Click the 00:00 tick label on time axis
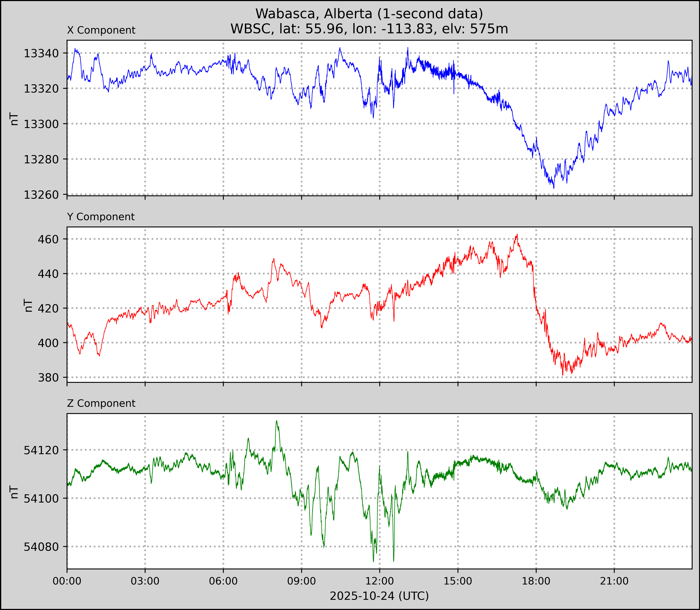Viewport: 700px width, 610px height. pyautogui.click(x=67, y=581)
